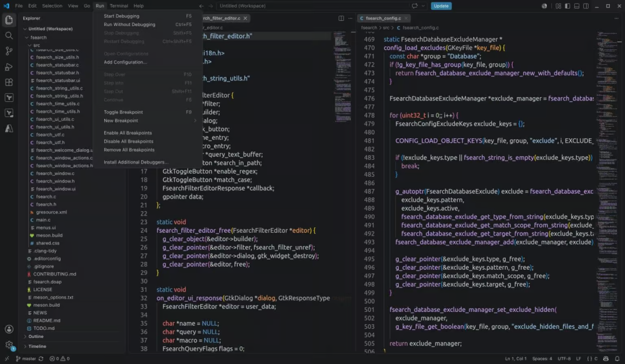Click UTF-8 encoding in status bar

pos(564,358)
